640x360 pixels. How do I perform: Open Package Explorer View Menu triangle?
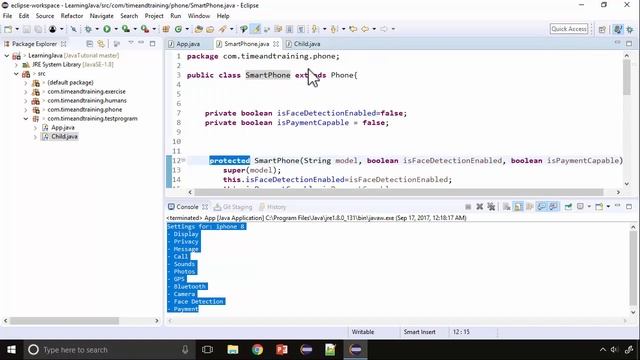click(131, 43)
